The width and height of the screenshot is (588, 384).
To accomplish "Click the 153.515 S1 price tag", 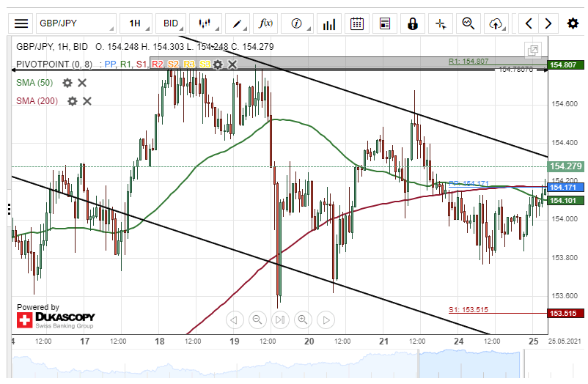I will click(565, 313).
